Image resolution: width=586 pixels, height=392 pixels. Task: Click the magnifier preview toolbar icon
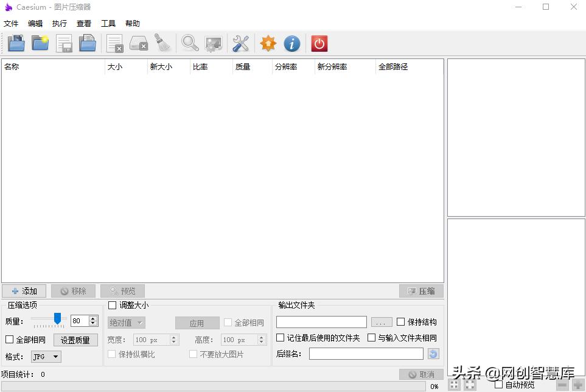click(x=190, y=43)
